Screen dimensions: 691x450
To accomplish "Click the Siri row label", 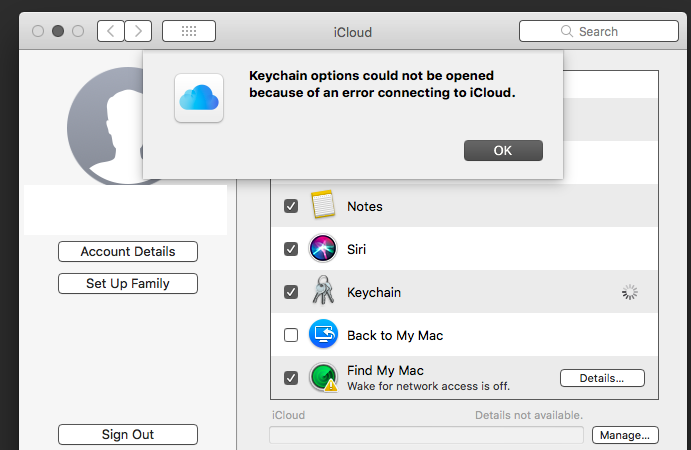I will pos(356,249).
